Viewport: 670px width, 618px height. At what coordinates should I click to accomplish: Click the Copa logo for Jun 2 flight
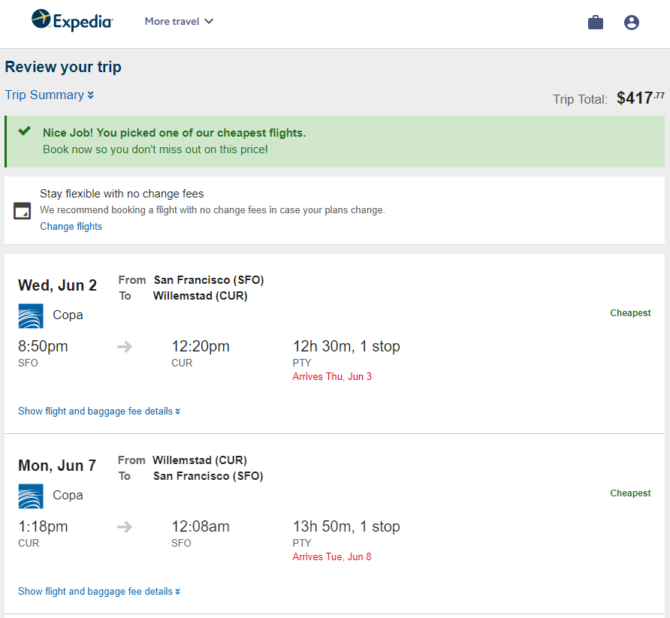point(31,316)
